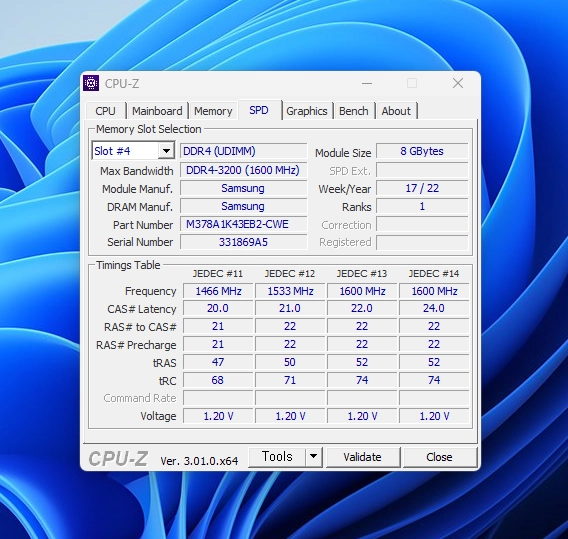Open the Mainboard tab

point(157,111)
